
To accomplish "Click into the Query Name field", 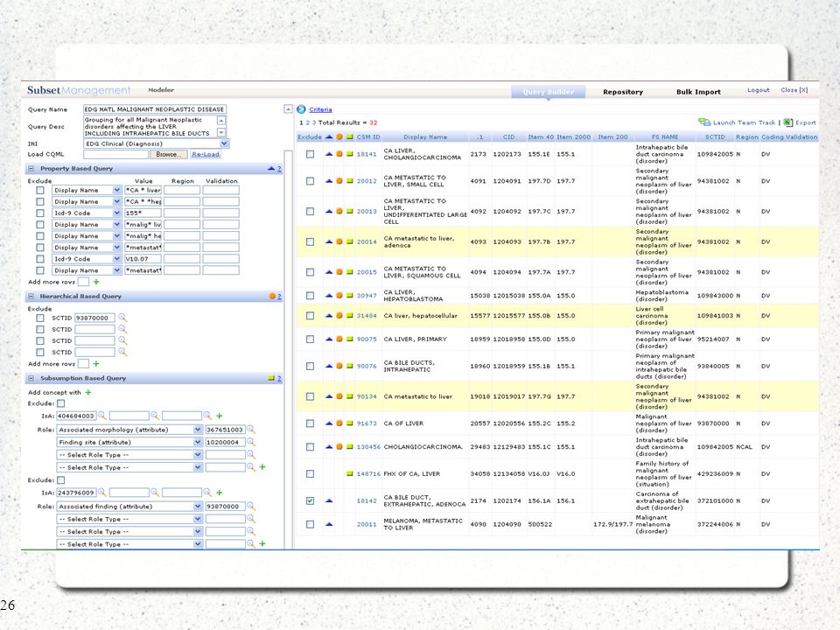I will pyautogui.click(x=155, y=109).
